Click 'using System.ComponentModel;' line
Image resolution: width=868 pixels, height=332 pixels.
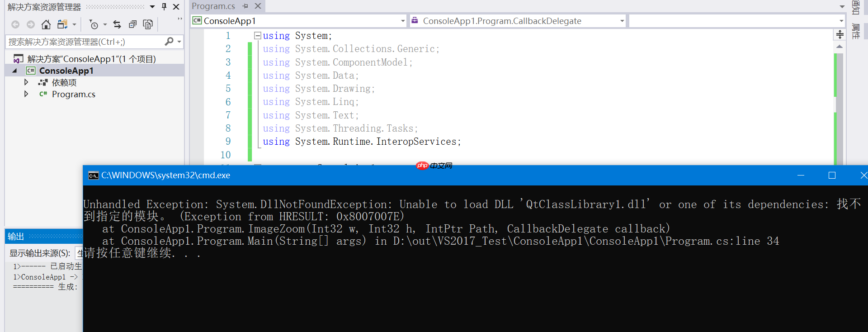coord(338,62)
